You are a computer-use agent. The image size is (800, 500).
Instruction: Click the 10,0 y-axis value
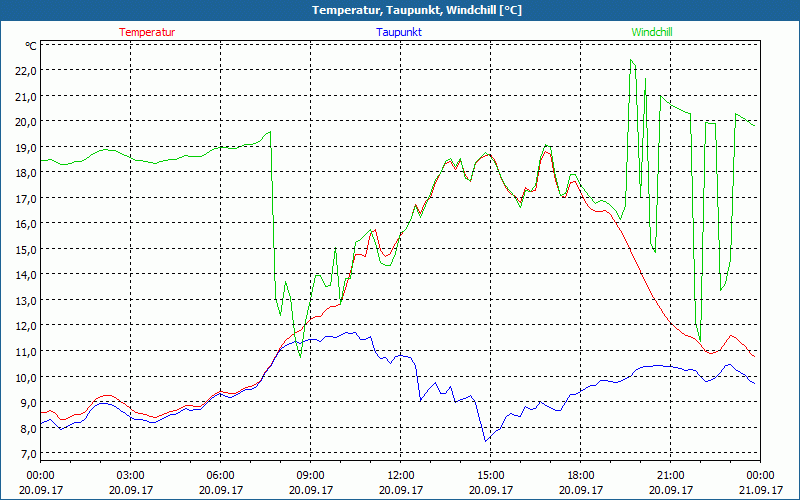click(26, 377)
